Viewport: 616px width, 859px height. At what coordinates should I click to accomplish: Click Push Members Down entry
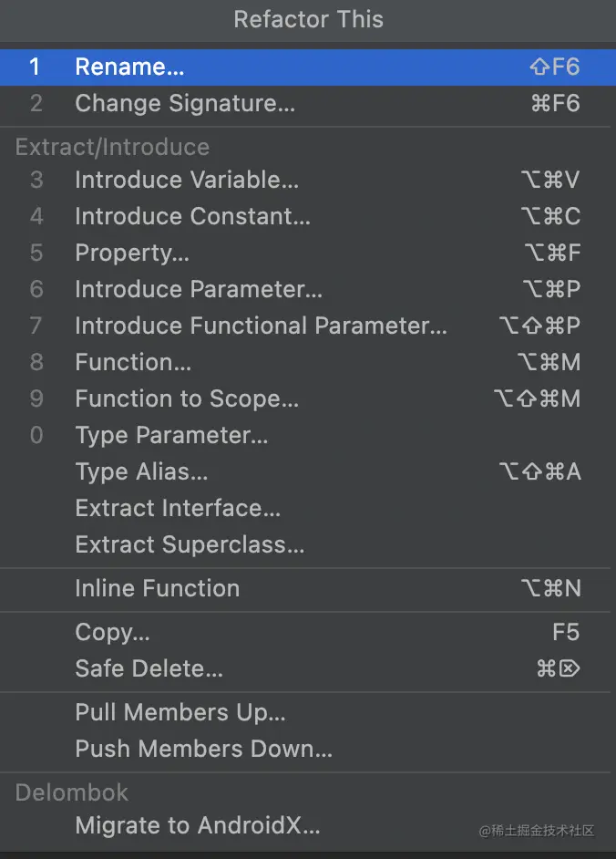tap(203, 749)
